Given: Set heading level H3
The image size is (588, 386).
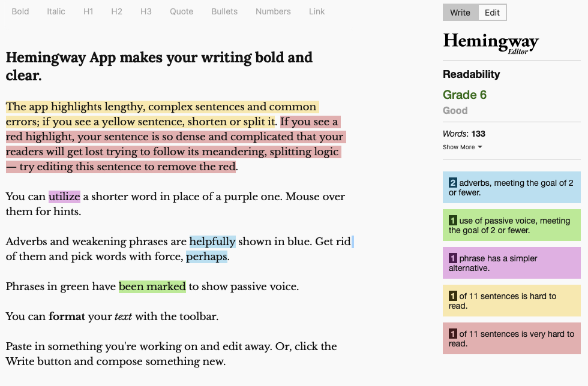Looking at the screenshot, I should point(146,11).
